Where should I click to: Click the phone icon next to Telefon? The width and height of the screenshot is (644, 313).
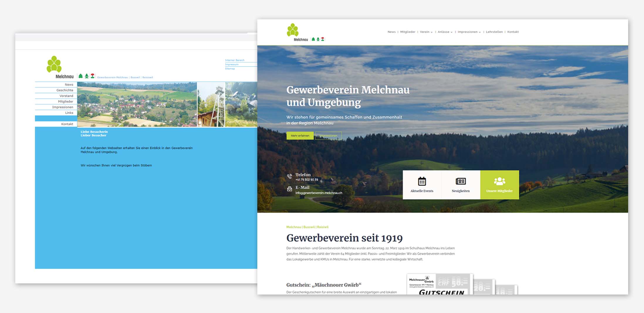click(289, 176)
